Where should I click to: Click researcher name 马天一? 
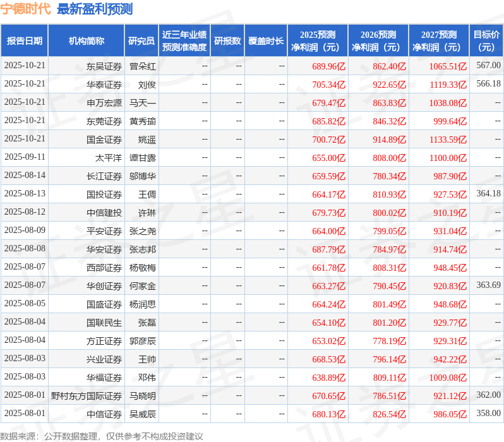click(x=143, y=103)
